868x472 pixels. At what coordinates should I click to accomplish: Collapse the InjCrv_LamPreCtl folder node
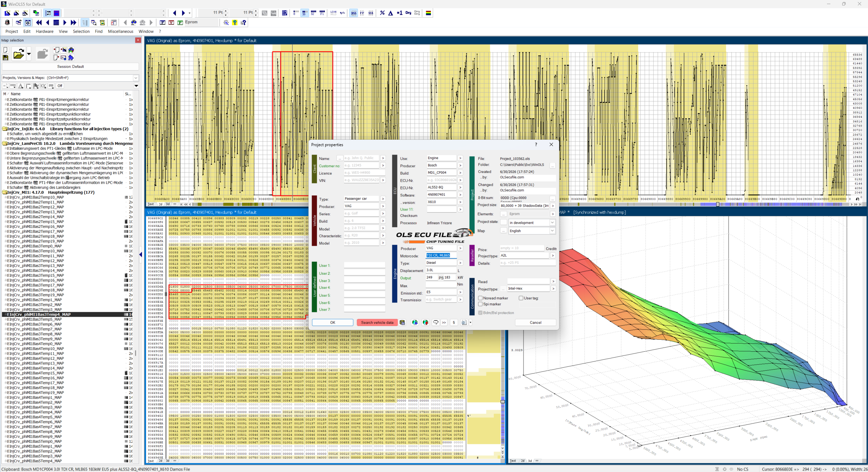5,143
